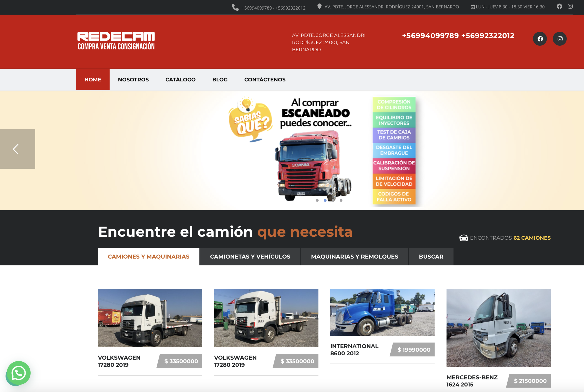Click the round Facebook icon in the red header
The height and width of the screenshot is (392, 584).
click(x=540, y=39)
